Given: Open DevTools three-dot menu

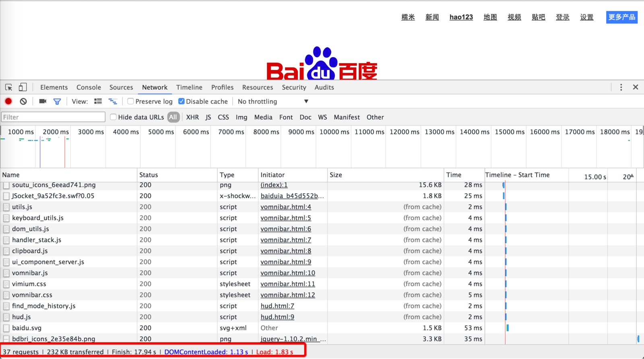Looking at the screenshot, I should [621, 87].
